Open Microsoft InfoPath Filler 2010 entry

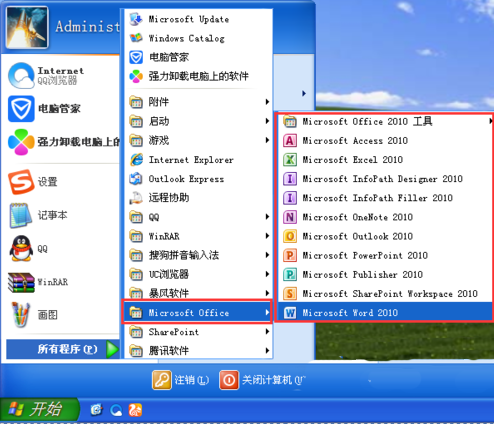[x=385, y=198]
